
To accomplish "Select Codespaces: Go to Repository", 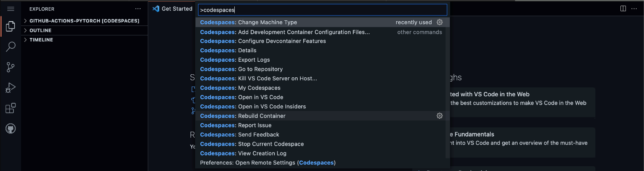I will click(322, 69).
